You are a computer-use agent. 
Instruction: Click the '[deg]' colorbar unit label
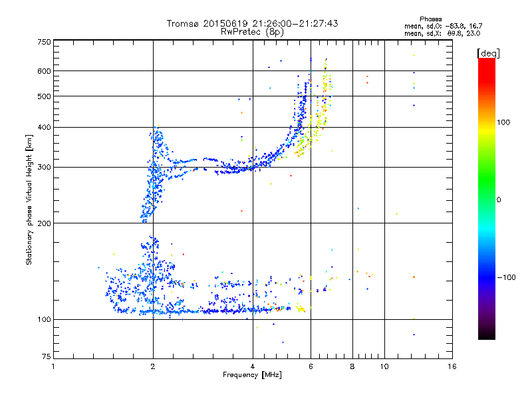(488, 54)
